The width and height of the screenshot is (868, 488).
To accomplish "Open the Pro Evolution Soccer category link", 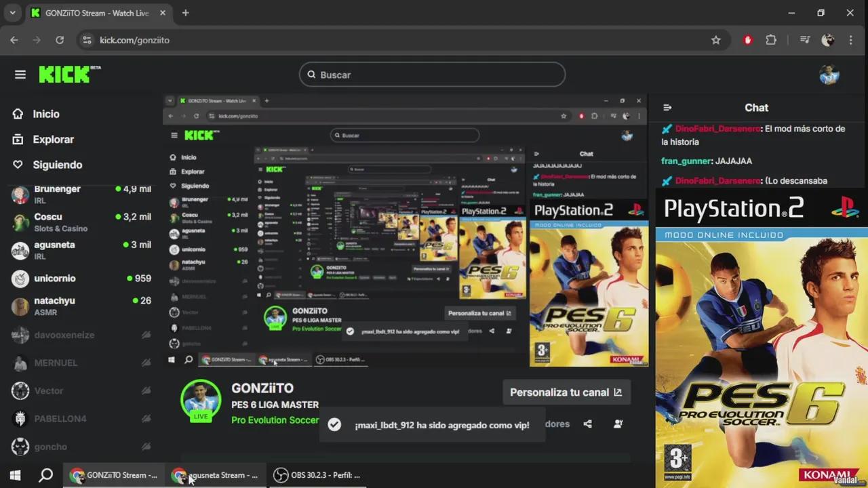I will click(x=275, y=420).
